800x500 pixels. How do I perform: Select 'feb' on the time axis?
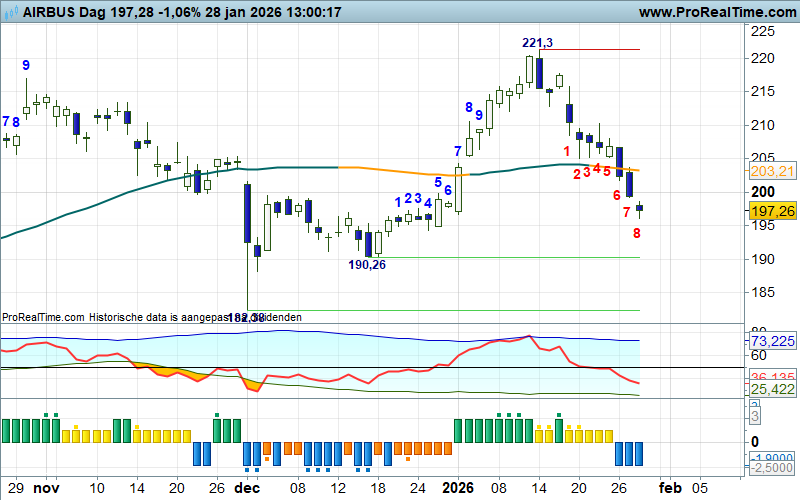[x=670, y=488]
